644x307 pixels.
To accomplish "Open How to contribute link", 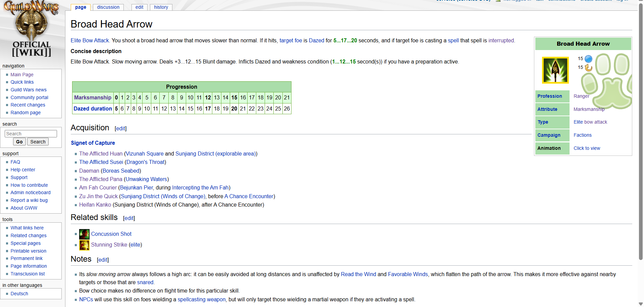I will [x=29, y=185].
